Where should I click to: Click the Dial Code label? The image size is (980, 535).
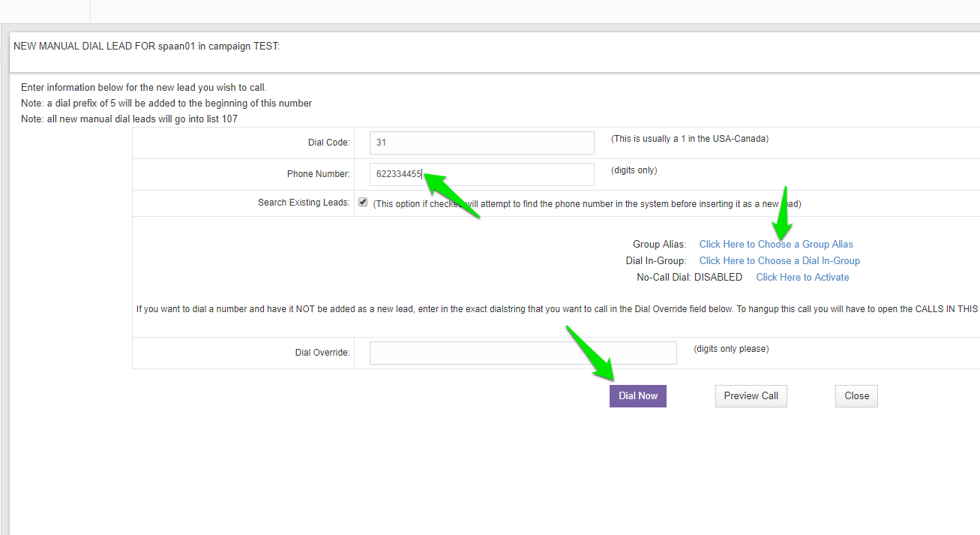[x=328, y=143]
